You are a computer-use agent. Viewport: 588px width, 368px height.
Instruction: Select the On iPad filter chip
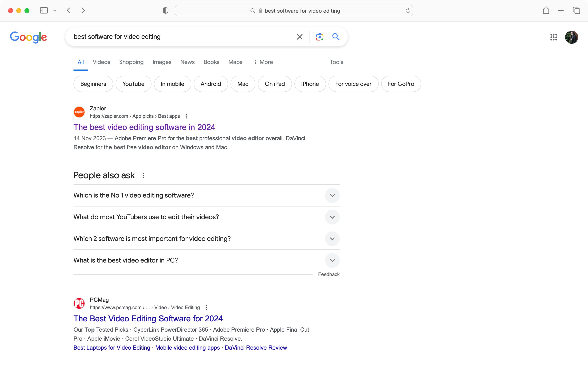(x=275, y=84)
